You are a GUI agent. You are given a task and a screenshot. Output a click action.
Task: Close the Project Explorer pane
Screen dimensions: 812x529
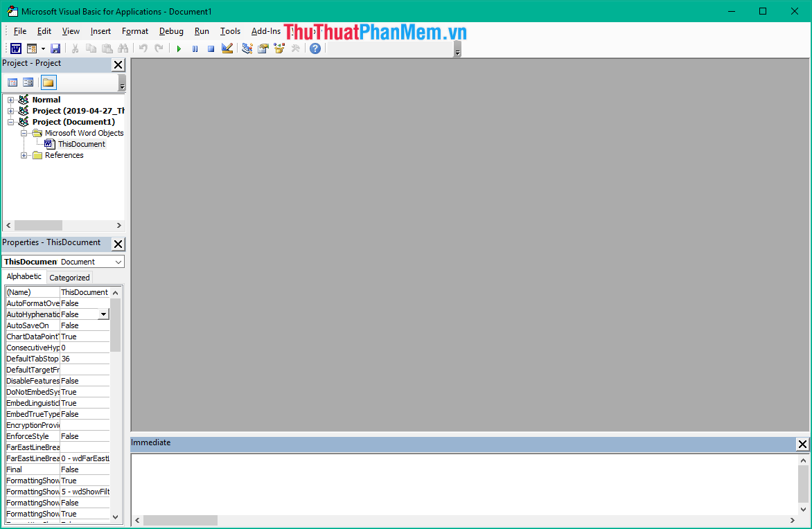coord(118,64)
